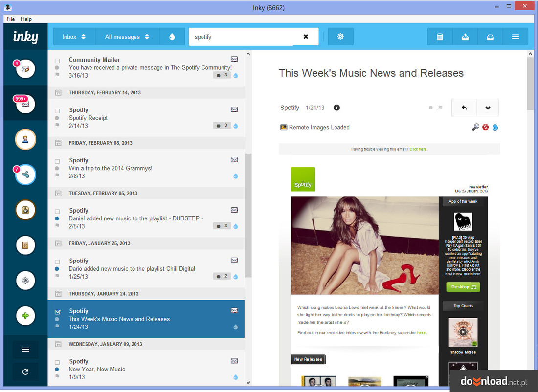Click the sidebar icon above the settings gear
538x392 pixels.
pos(25,245)
